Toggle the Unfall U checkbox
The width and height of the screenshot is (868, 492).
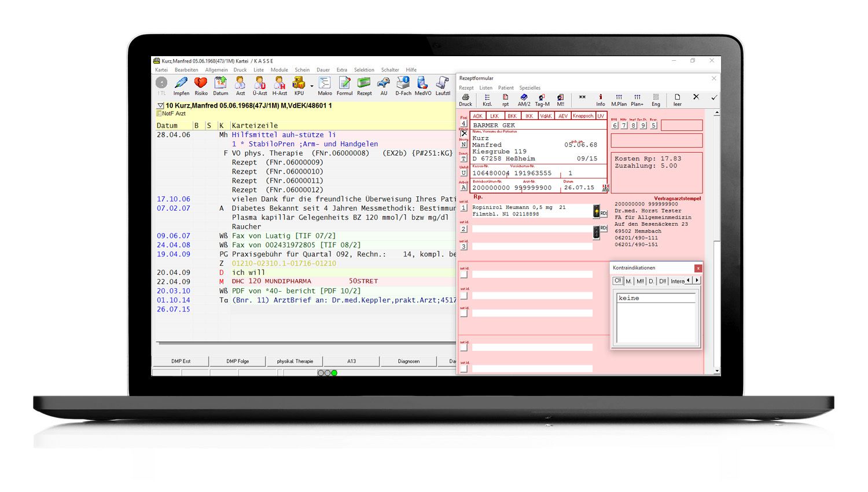coord(464,172)
